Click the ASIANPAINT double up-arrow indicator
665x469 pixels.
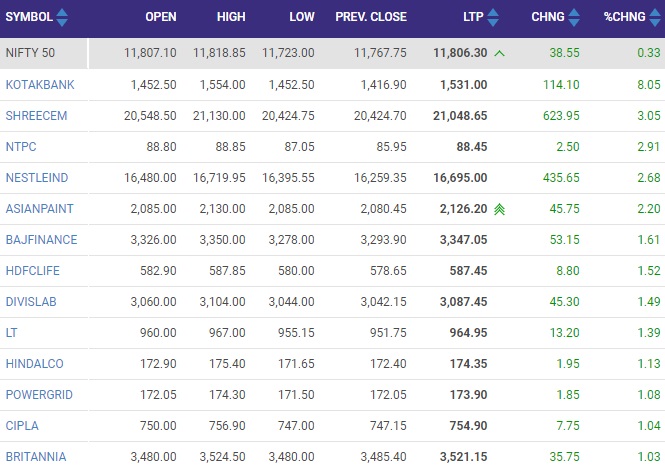pyautogui.click(x=500, y=209)
